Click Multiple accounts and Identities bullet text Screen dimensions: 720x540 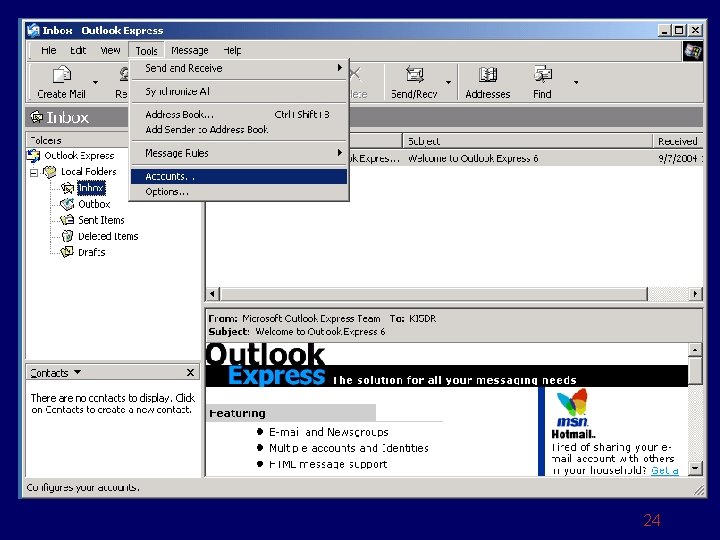tap(349, 448)
